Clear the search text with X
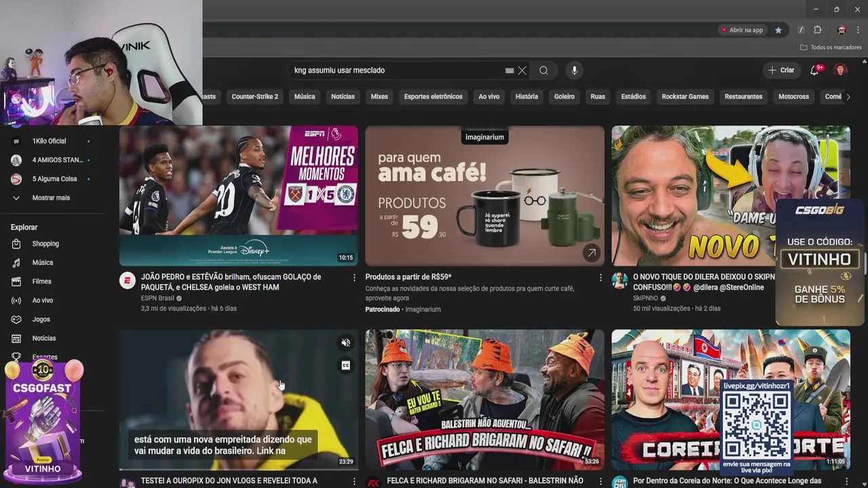This screenshot has width=868, height=488. pos(522,70)
